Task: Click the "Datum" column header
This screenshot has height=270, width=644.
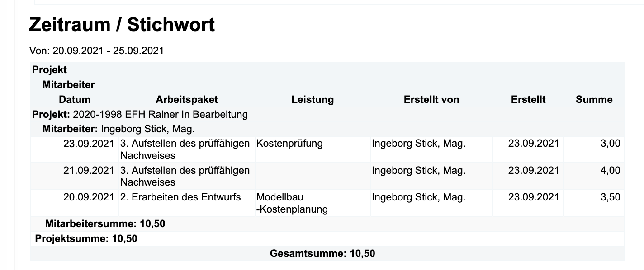Action: pos(75,99)
